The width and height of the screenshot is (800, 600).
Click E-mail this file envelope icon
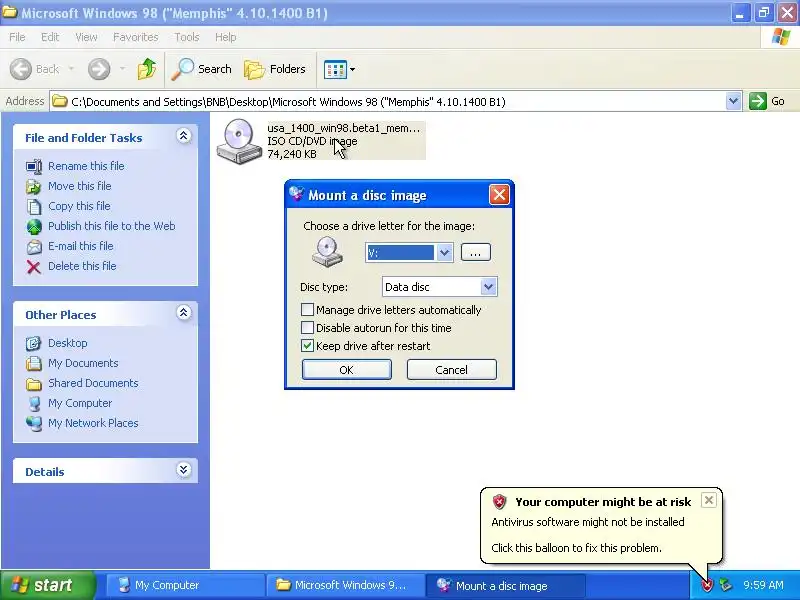[34, 246]
